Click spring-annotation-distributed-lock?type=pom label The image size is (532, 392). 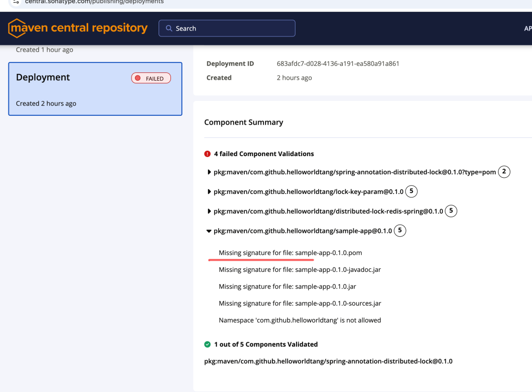coord(355,172)
